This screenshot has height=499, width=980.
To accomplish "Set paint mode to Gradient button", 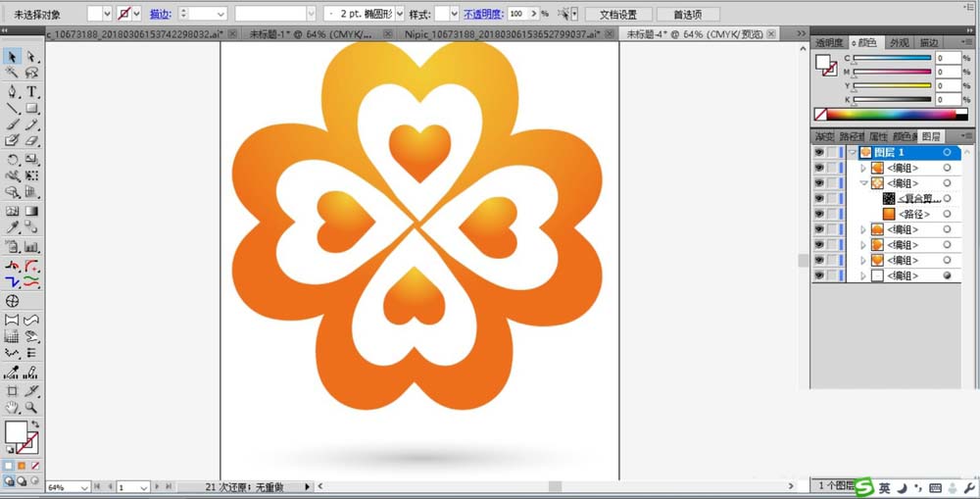I will (x=22, y=466).
